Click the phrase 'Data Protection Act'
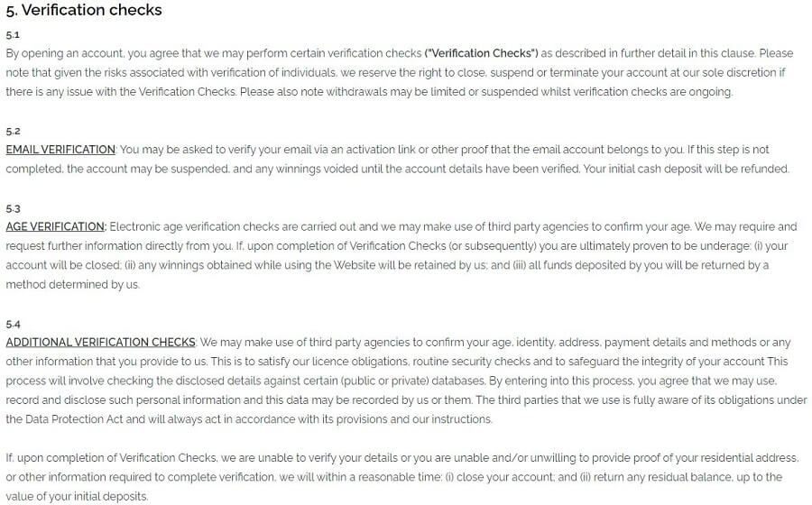 click(74, 419)
